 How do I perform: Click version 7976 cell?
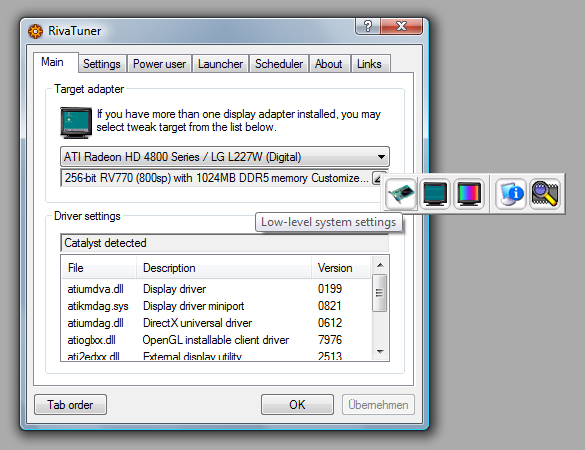(330, 340)
